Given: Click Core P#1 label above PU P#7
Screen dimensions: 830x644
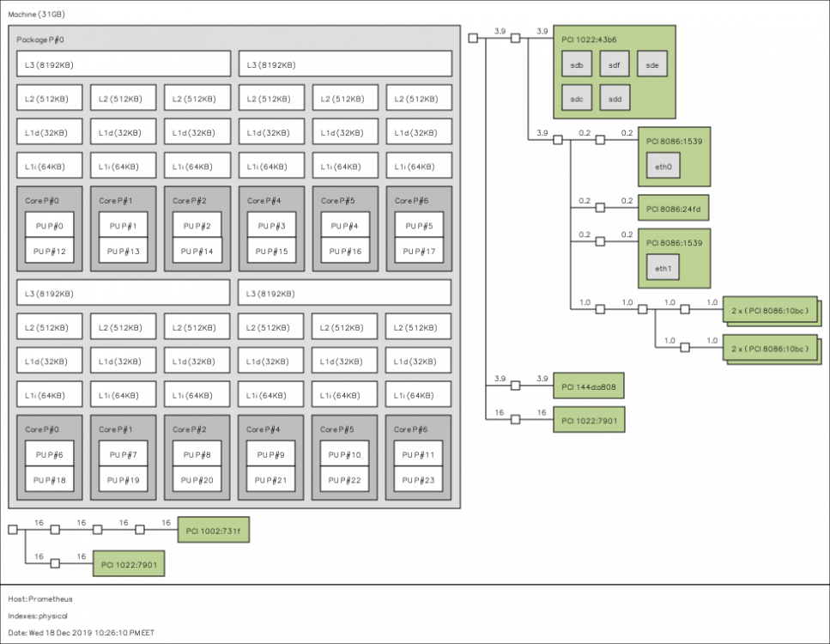Looking at the screenshot, I should (x=115, y=429).
